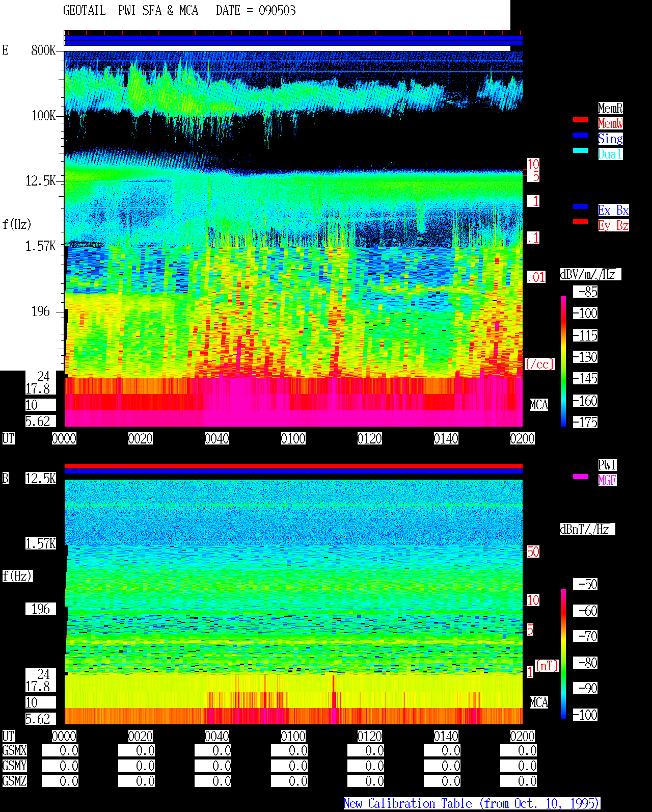Click the dBnT/√Hz vertical color bar
This screenshot has height=812, width=652.
tap(563, 654)
